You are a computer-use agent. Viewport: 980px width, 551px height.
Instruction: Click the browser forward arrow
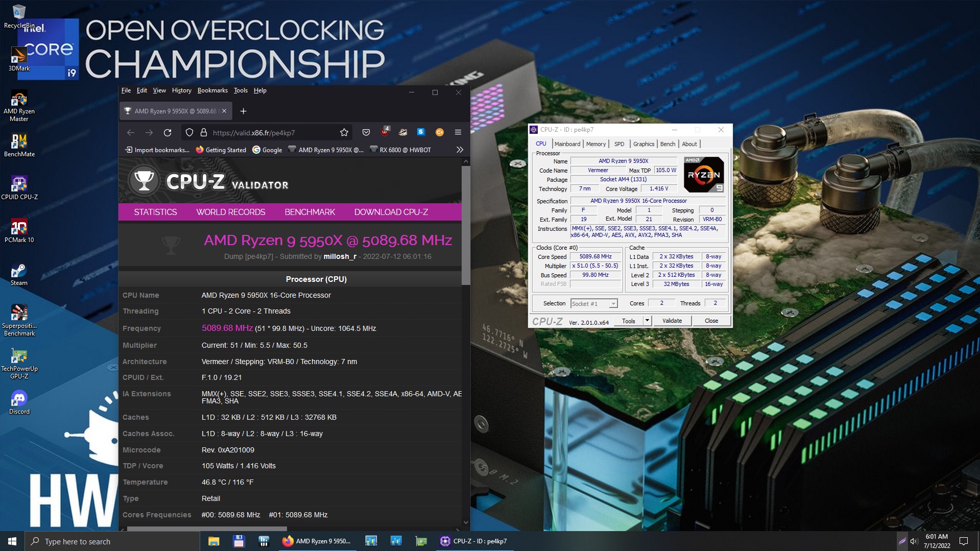point(149,133)
